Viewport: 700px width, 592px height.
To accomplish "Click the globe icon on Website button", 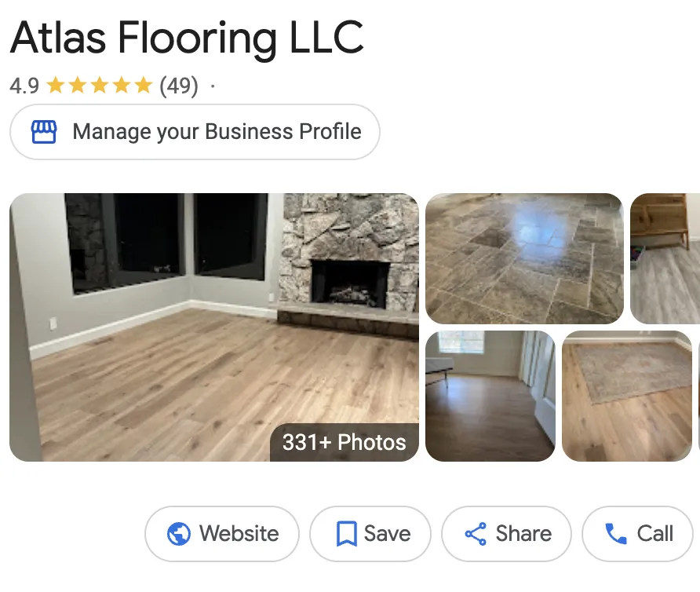I will coord(179,534).
